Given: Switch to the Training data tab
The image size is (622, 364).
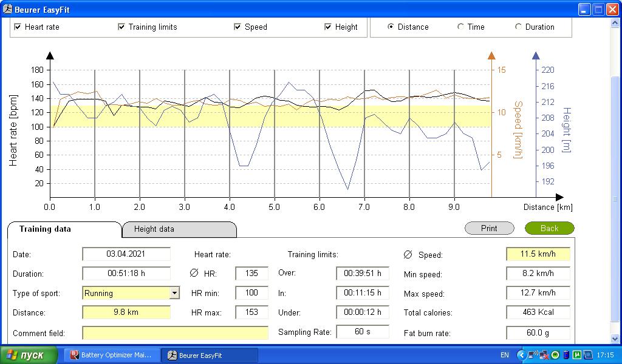Looking at the screenshot, I should (64, 229).
